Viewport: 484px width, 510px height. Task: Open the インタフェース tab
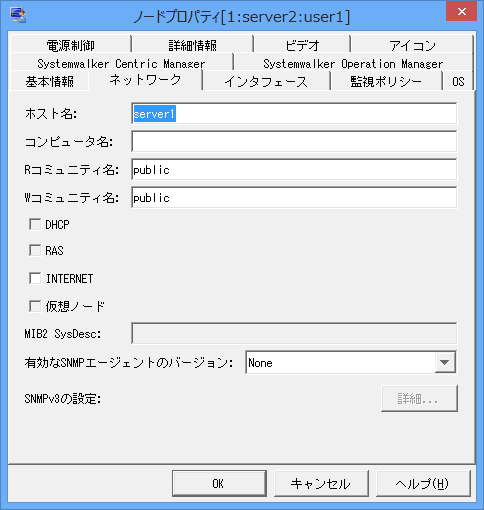266,81
